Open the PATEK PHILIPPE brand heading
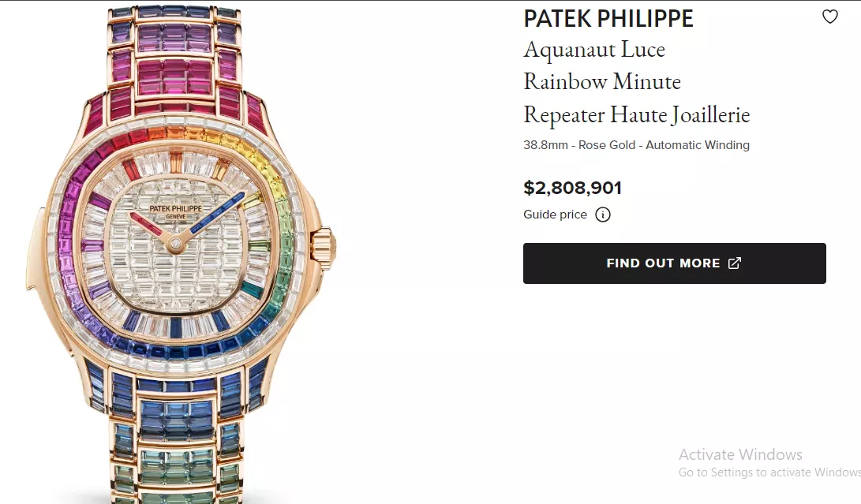Screen dimensions: 861x504 pyautogui.click(x=608, y=19)
